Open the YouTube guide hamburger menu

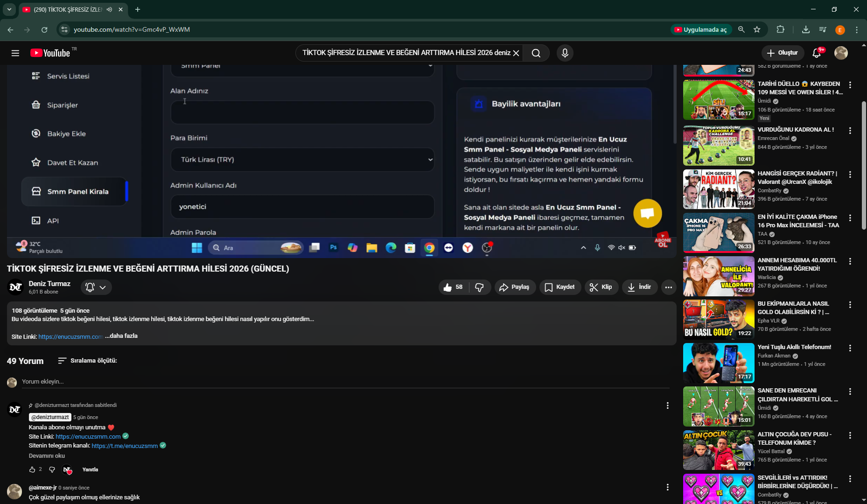click(x=15, y=53)
